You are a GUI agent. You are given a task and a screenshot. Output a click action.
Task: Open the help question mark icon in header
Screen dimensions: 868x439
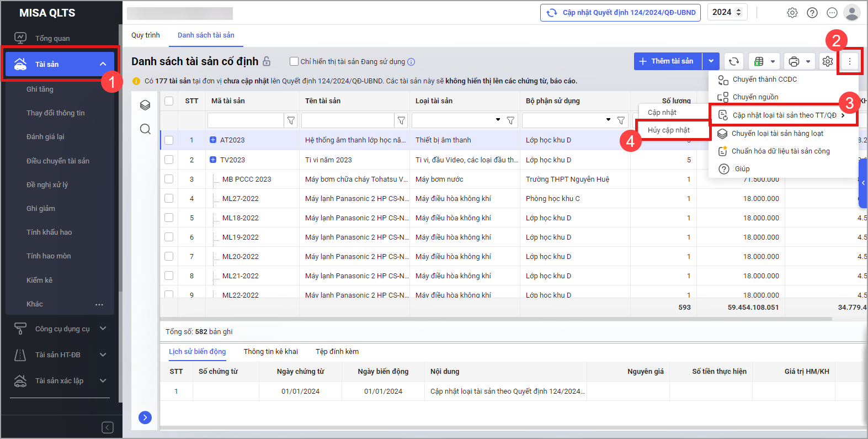point(812,13)
